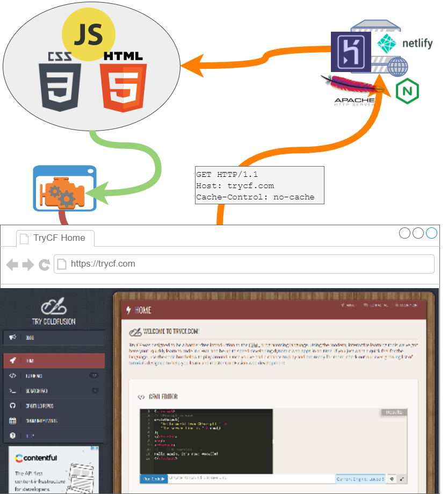Click the green NGINX hexagon logo
Viewport: 448px width, 494px height.
click(407, 91)
